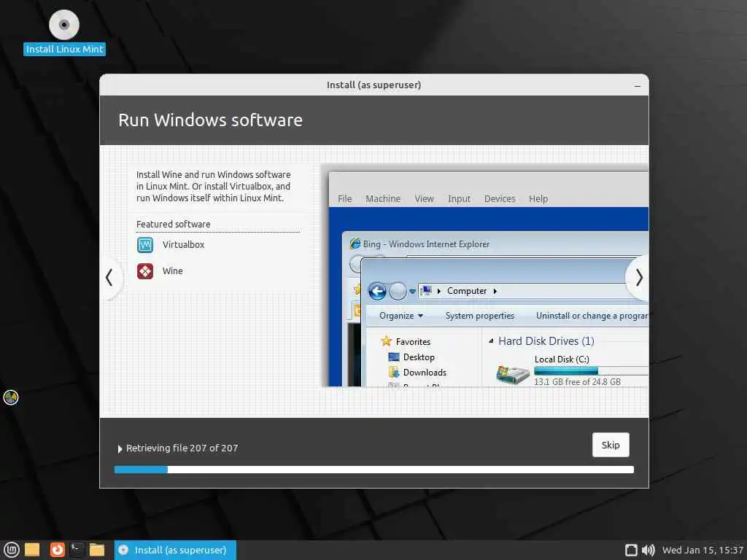Click the View menu in the Virtualbox image
The width and height of the screenshot is (747, 560).
(x=424, y=198)
